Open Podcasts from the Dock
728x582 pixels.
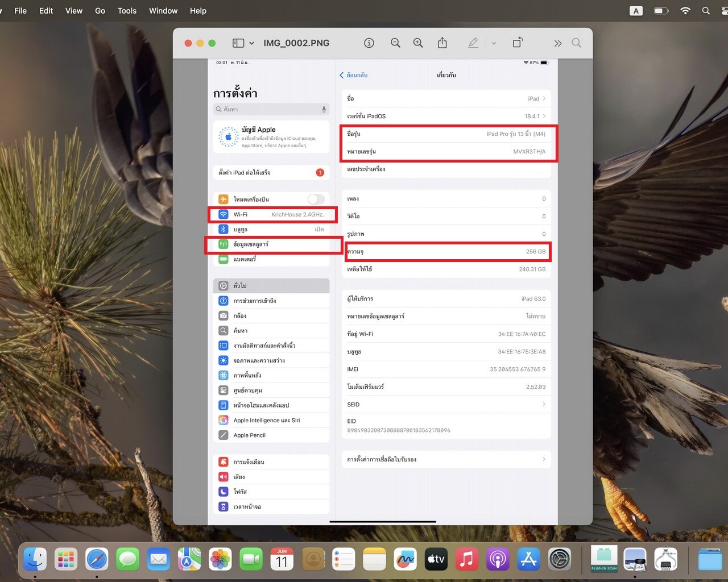(x=498, y=559)
